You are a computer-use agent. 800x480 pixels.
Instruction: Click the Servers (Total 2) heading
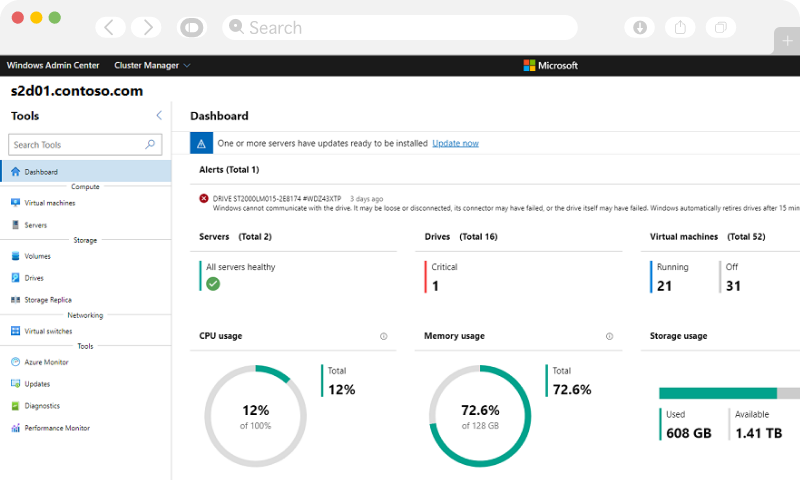click(235, 237)
